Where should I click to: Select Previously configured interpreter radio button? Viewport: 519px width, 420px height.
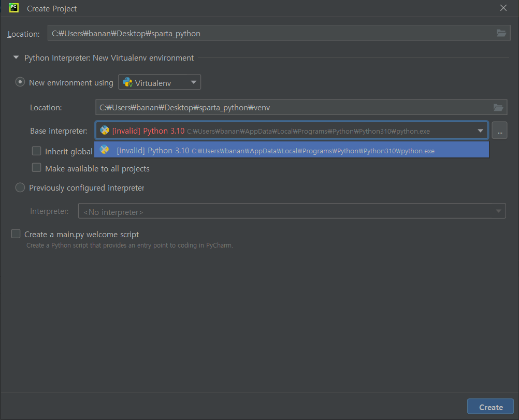[20, 187]
